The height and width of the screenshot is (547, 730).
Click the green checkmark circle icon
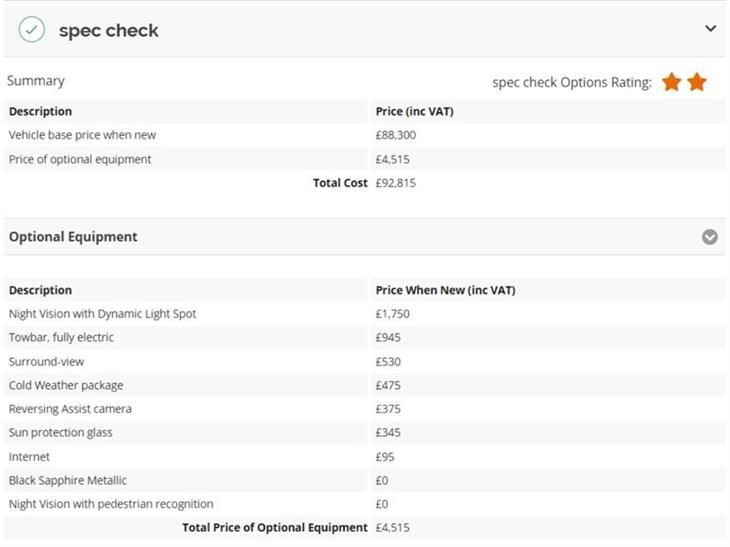32,30
